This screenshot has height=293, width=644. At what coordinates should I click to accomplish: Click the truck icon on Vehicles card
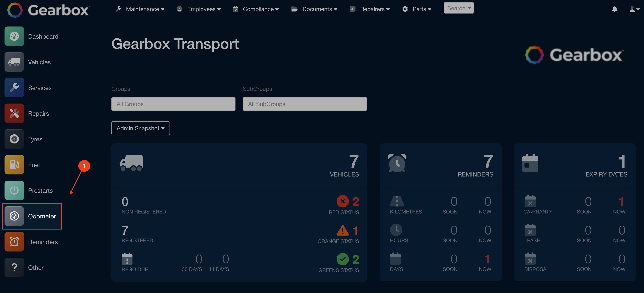tap(131, 163)
